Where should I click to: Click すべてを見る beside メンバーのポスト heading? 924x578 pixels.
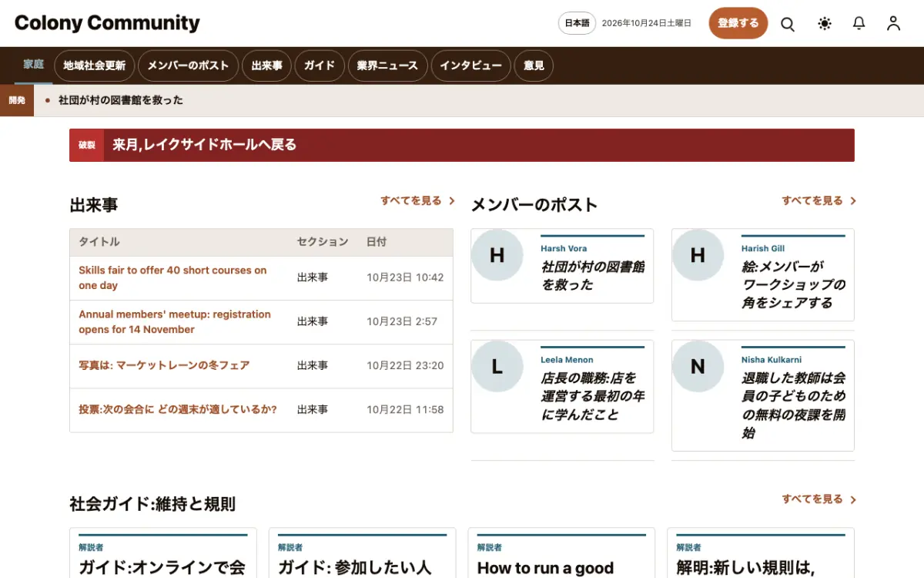812,200
